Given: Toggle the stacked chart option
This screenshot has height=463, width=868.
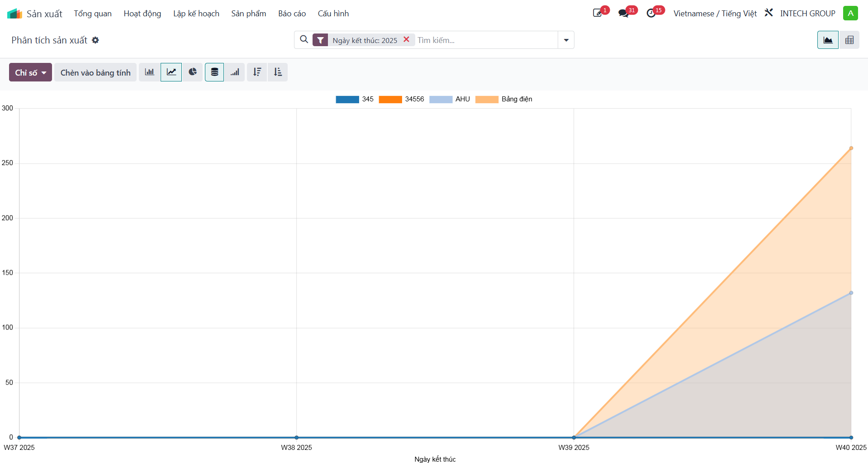Looking at the screenshot, I should tap(214, 72).
